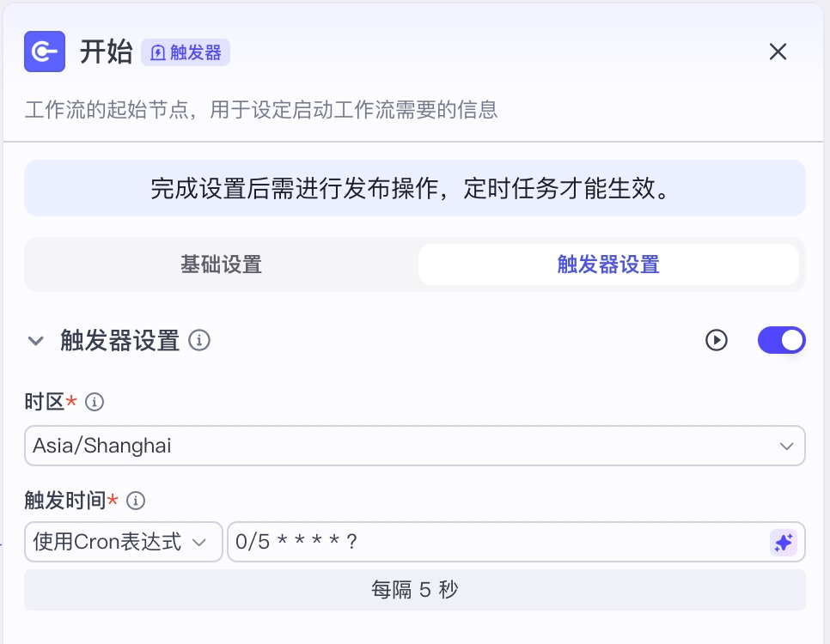The image size is (830, 644).
Task: Click info icon beside 触发时间 label
Action: (136, 501)
